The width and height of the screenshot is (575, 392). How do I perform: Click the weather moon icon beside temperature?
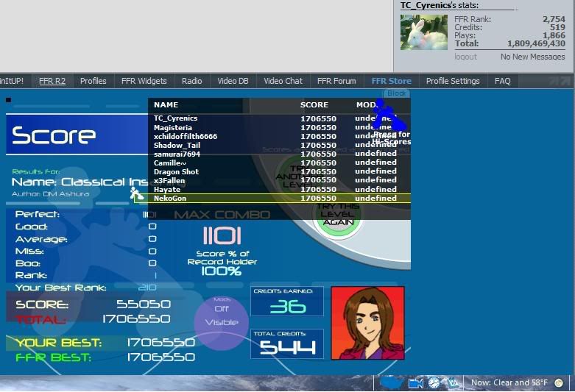coord(559,382)
